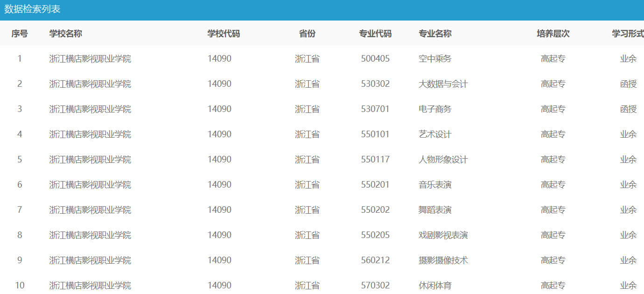
Task: Click the 专业代码 column header
Action: pos(375,34)
